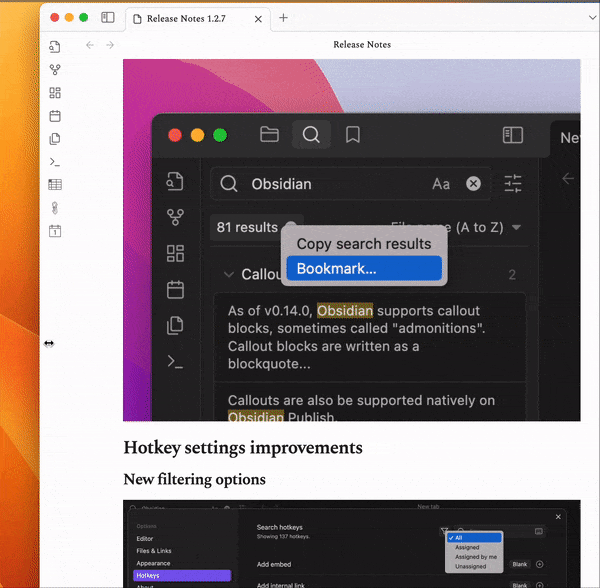Select the checked All filter option
600x588 pixels.
[474, 538]
